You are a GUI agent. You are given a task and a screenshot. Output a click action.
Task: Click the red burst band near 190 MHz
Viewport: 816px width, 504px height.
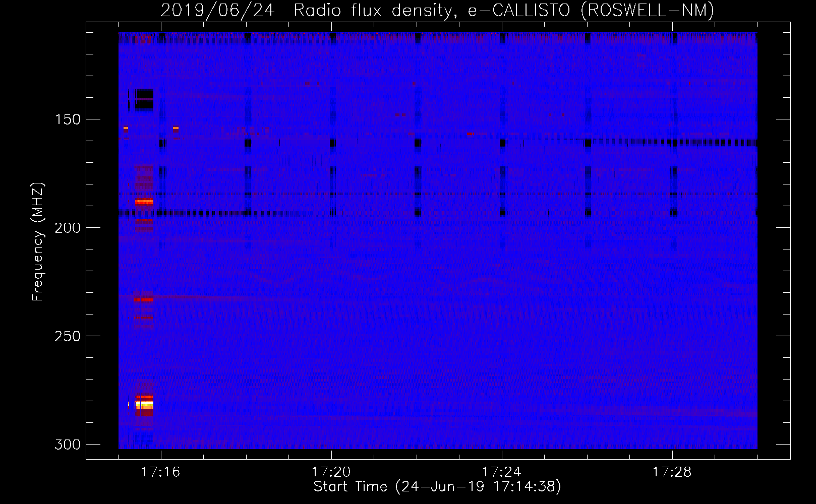pos(144,202)
